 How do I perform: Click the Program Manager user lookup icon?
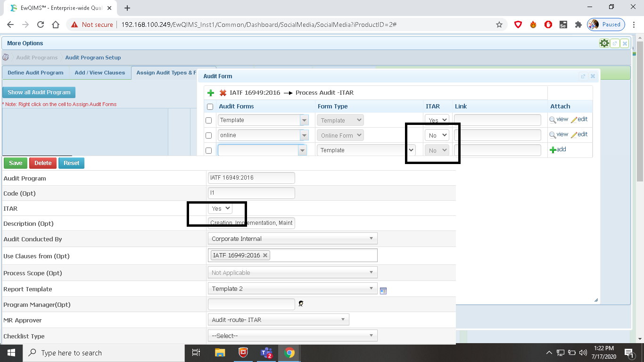coord(301,304)
